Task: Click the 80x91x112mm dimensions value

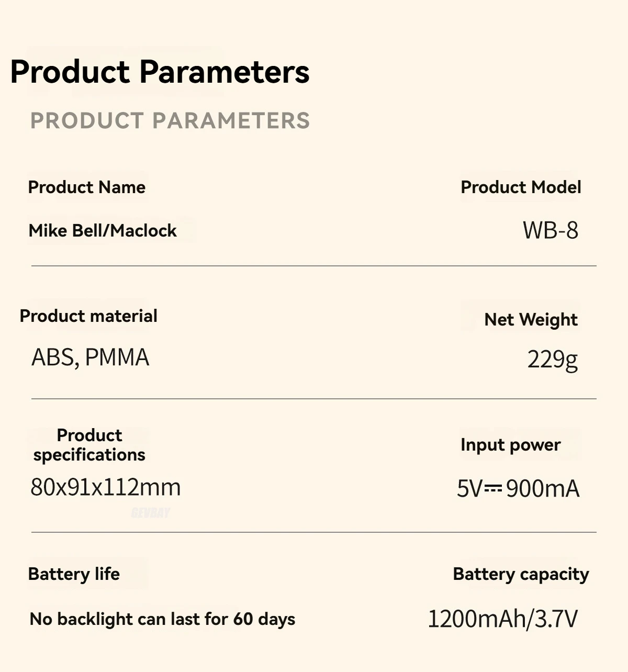Action: coord(106,487)
